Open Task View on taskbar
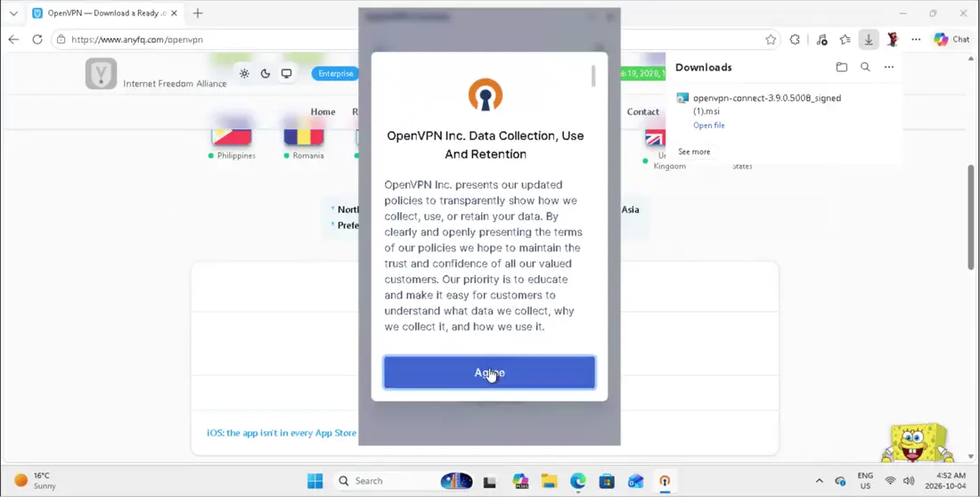The image size is (980, 497). (x=490, y=481)
